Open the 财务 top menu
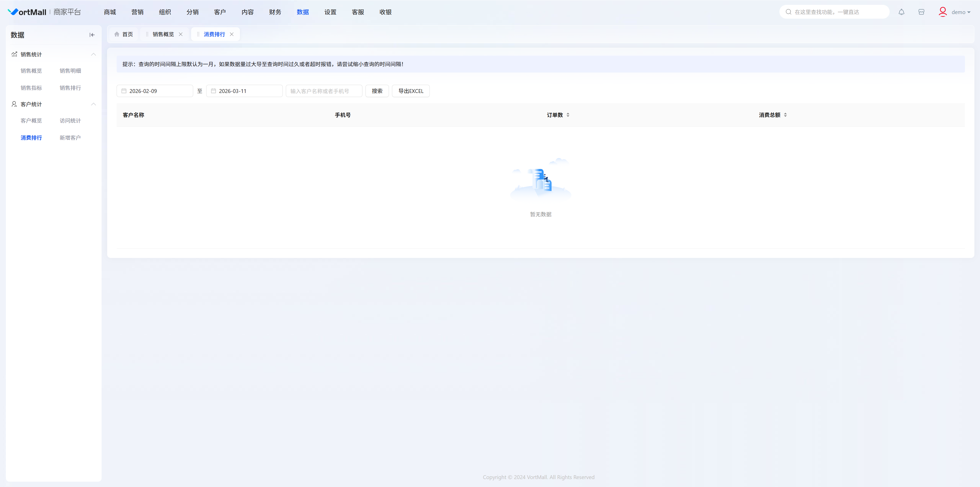The image size is (980, 487). (275, 12)
